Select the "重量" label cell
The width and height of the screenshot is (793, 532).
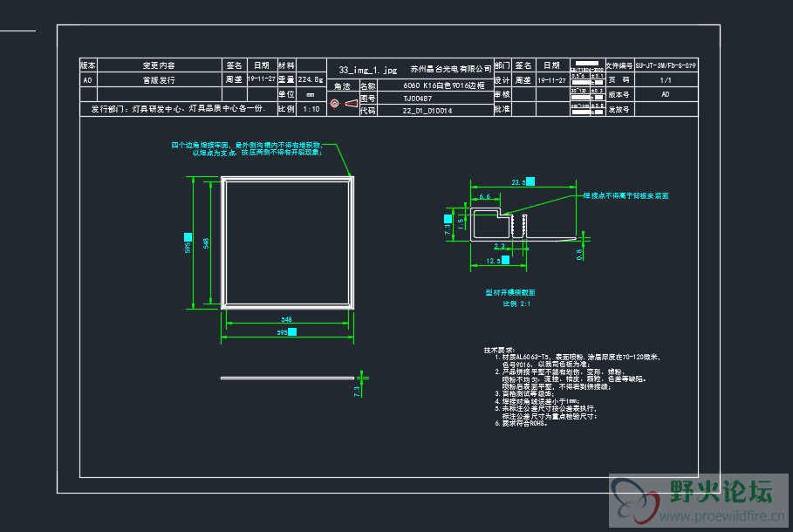pos(286,79)
